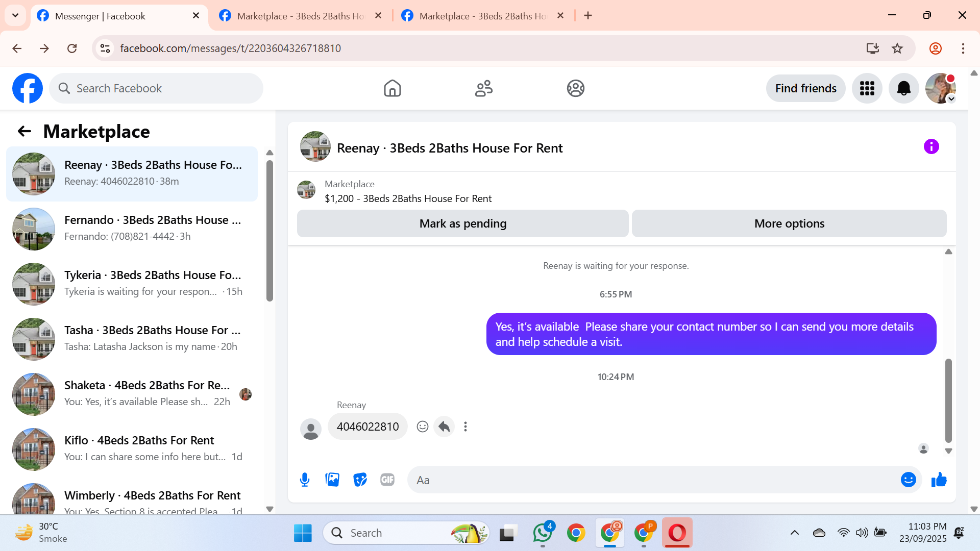Send a voice clip with the microphone icon

click(305, 480)
